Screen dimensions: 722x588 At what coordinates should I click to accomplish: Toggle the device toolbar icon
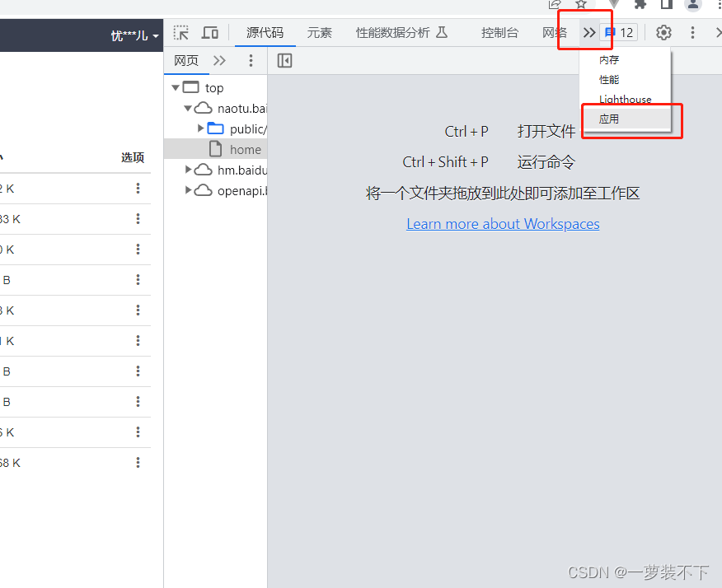[210, 33]
